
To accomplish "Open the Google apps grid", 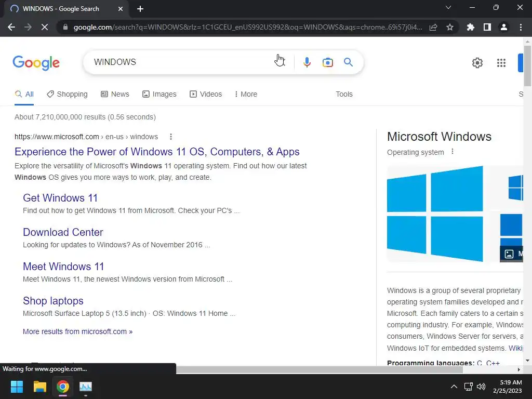I will [501, 63].
